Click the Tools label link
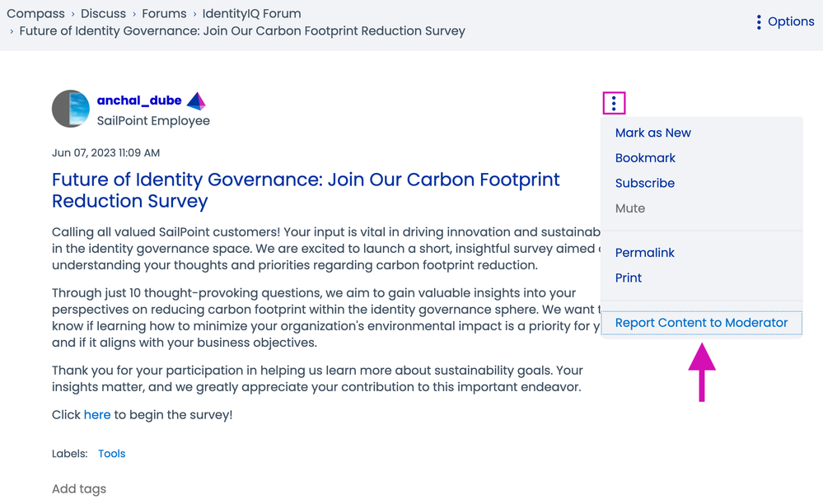This screenshot has width=823, height=504. pyautogui.click(x=111, y=454)
